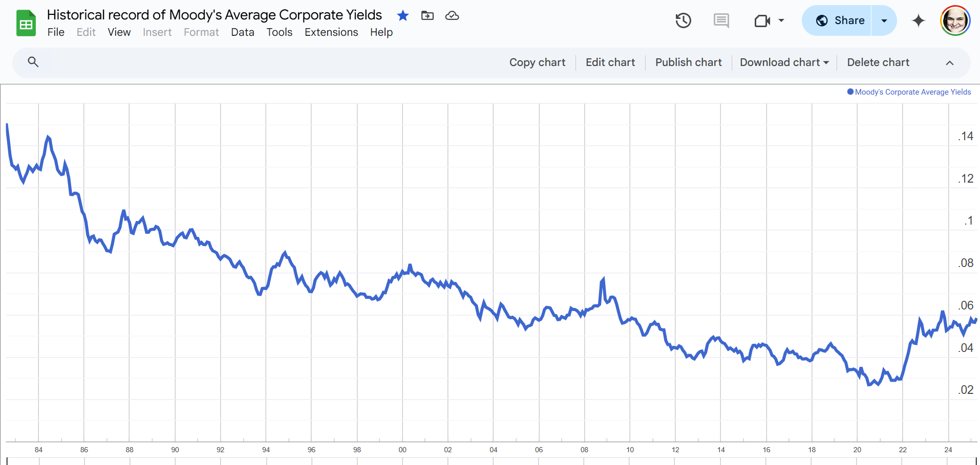Click the Edit chart button
This screenshot has width=980, height=465.
(x=610, y=62)
